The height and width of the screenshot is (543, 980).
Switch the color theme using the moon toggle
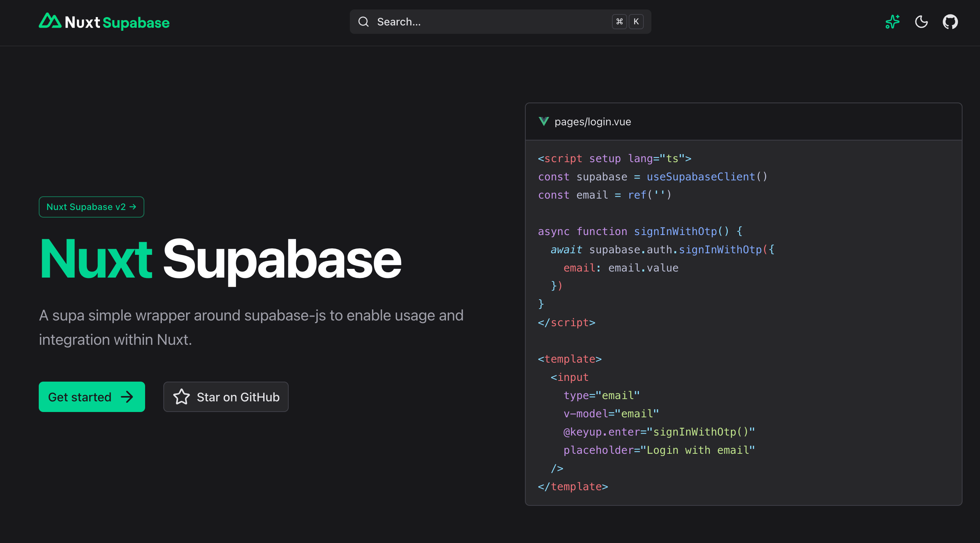921,22
